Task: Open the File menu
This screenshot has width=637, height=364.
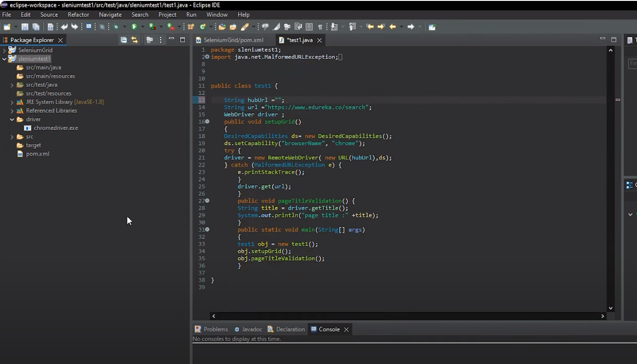Action: click(x=7, y=15)
